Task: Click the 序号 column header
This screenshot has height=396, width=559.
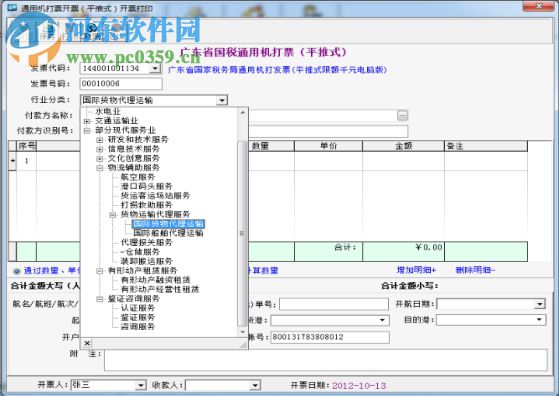Action: coord(26,146)
